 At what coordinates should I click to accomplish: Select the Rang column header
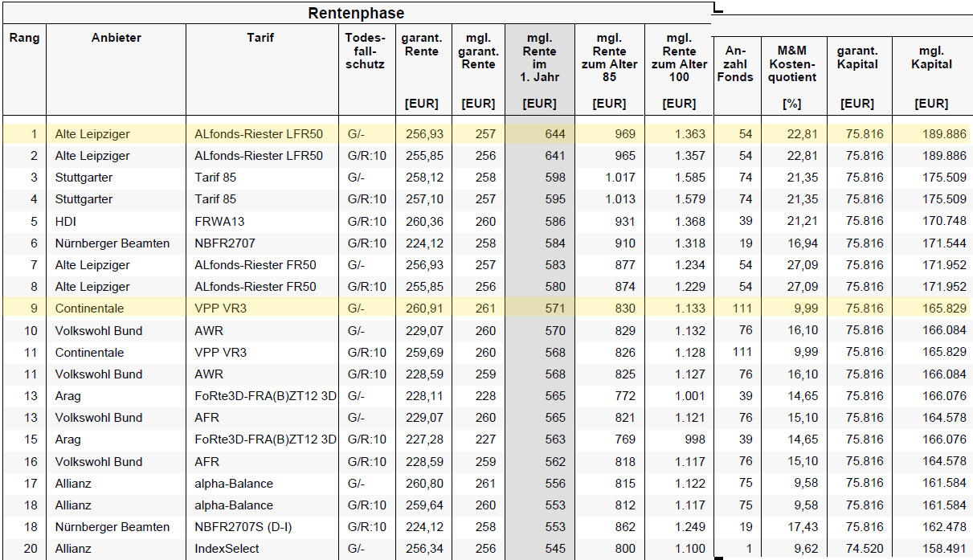point(24,38)
